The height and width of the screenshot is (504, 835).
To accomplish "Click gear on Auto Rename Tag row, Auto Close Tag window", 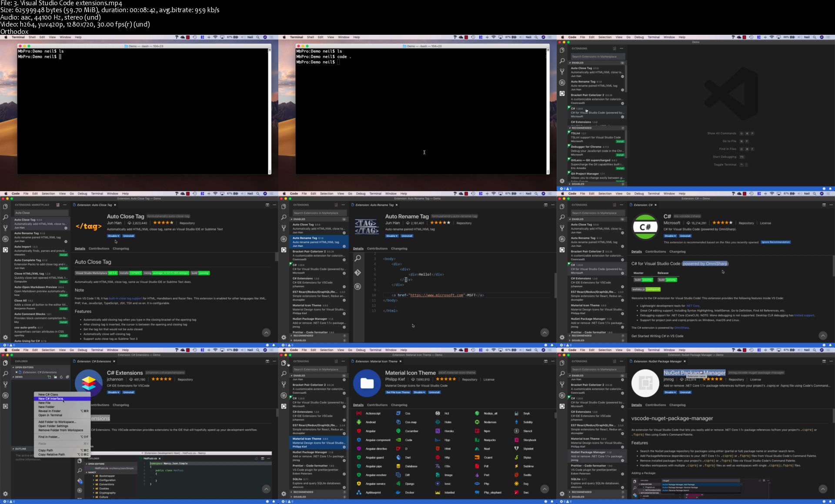I will (x=66, y=242).
